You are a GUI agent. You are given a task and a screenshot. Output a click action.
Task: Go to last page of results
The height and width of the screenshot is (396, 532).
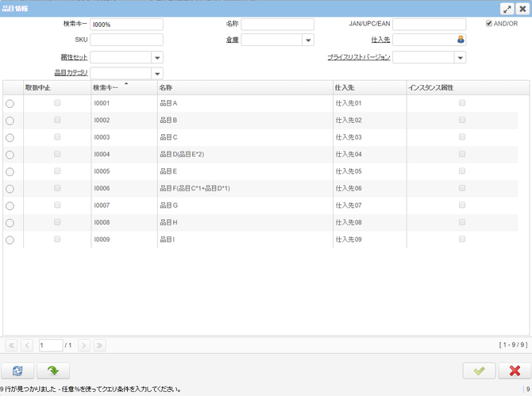point(99,345)
